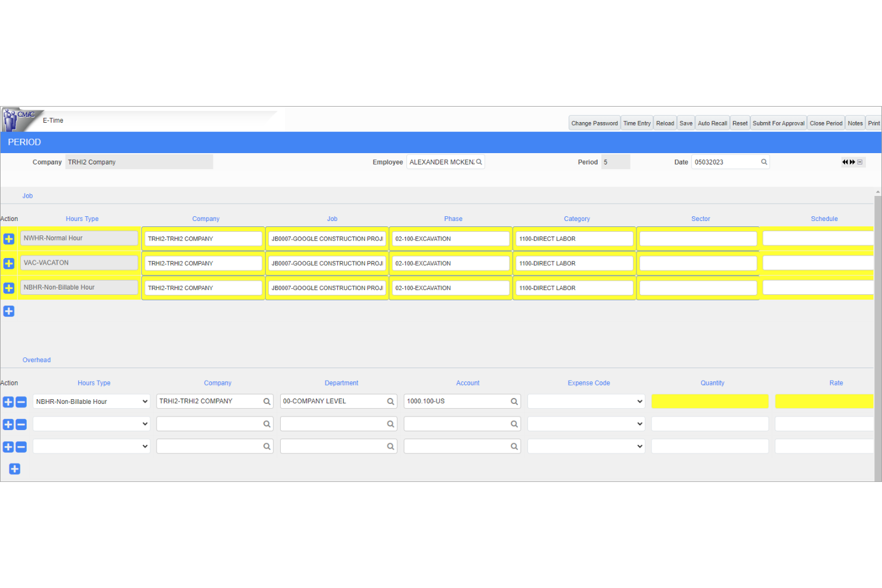Image resolution: width=882 pixels, height=588 pixels.
Task: Click Submit For Approval button
Action: point(778,123)
